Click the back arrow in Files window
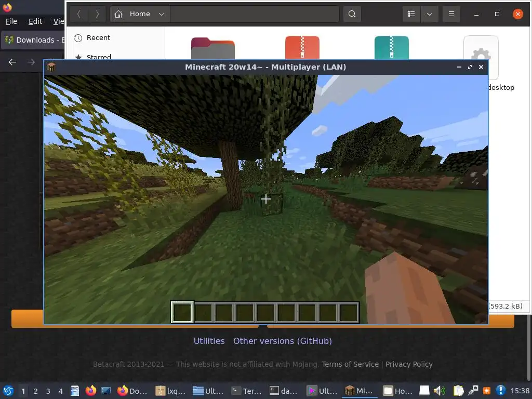532x399 pixels. (79, 14)
